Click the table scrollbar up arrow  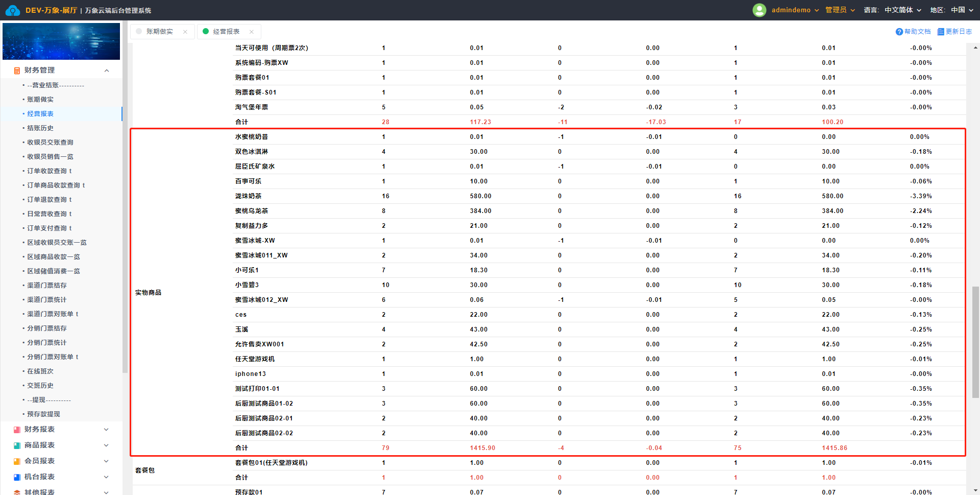[975, 48]
